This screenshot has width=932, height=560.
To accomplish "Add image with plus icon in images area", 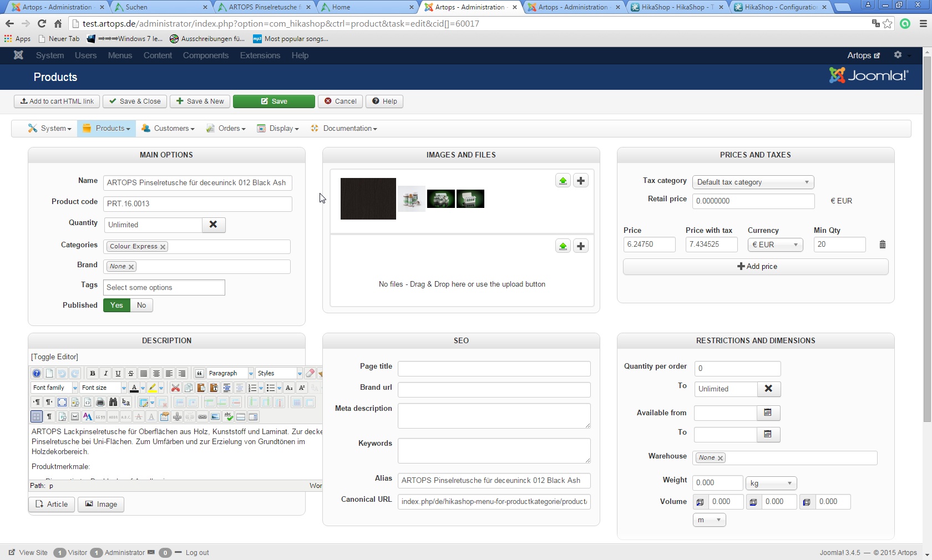I will pyautogui.click(x=581, y=181).
